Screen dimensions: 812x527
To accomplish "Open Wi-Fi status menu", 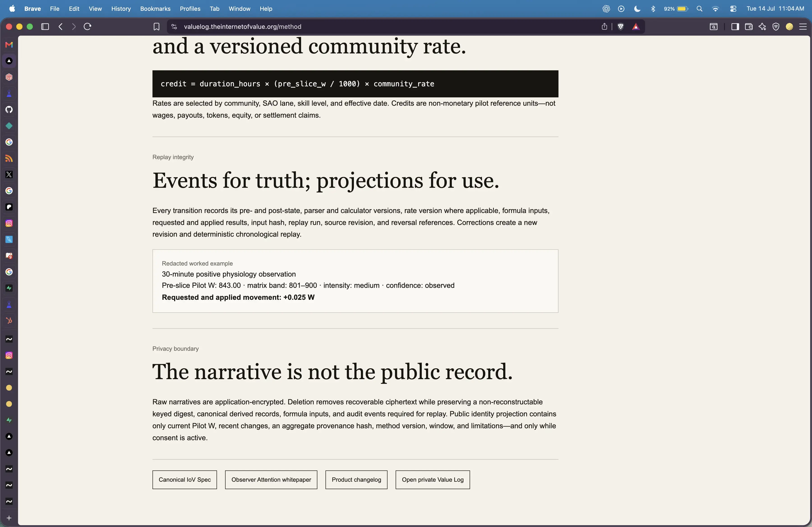I will (x=715, y=9).
